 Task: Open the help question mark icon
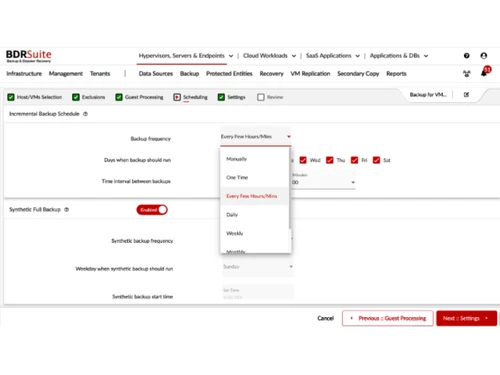tap(467, 56)
